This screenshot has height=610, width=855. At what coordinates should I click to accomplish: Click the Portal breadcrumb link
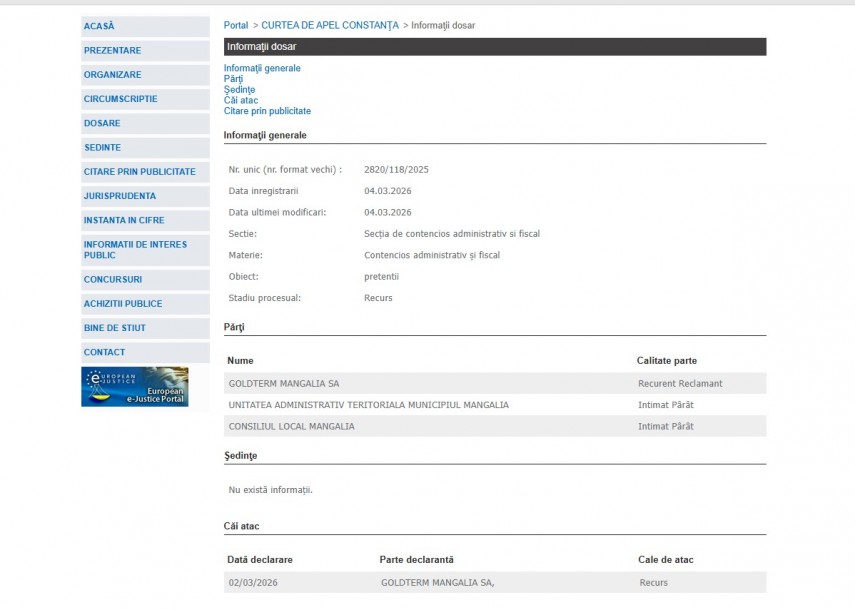(236, 25)
